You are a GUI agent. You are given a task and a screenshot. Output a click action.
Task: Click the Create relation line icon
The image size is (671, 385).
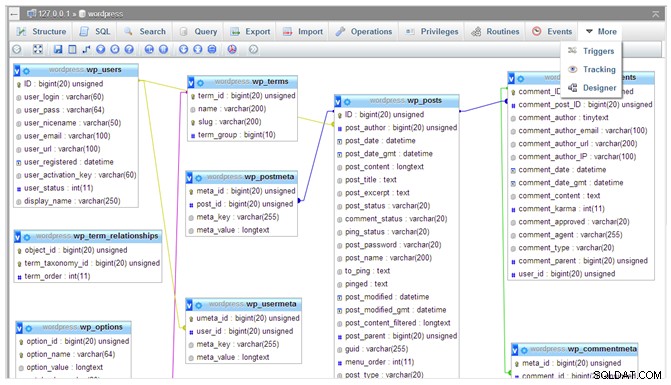86,49
